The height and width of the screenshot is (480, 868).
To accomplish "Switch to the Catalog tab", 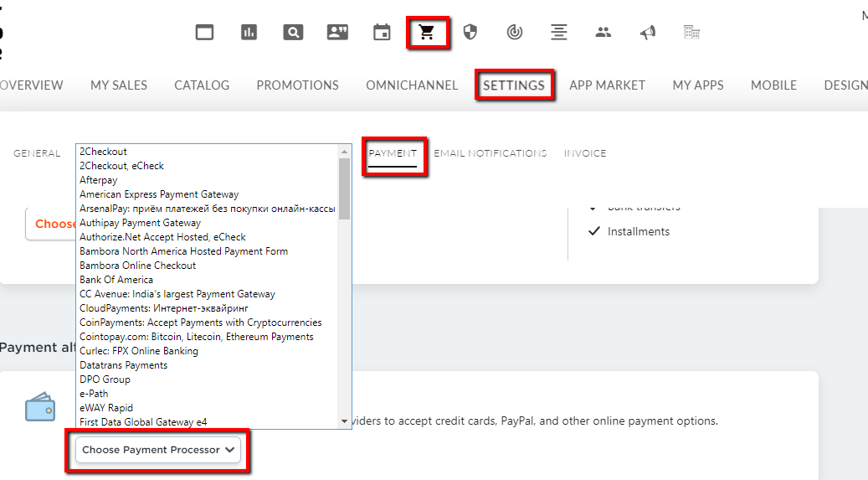I will [202, 85].
